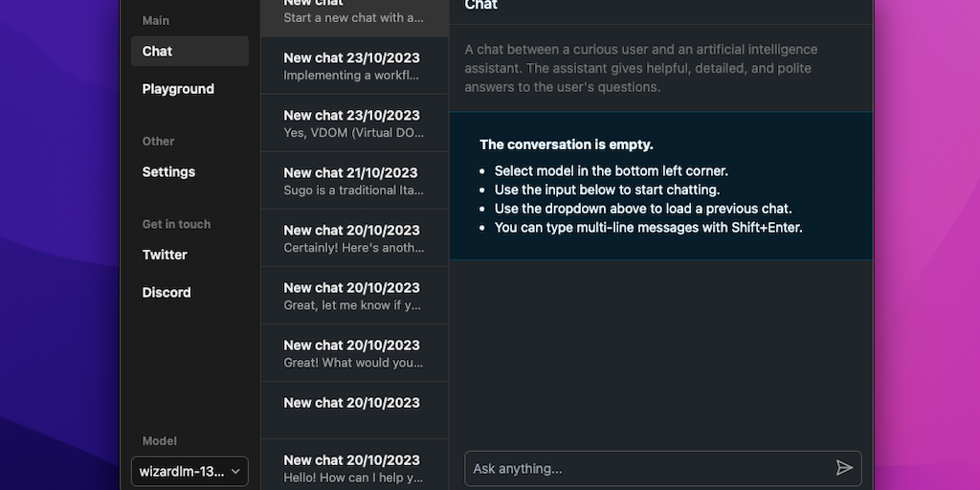980x490 pixels.
Task: Start a new chat from list top
Action: pyautogui.click(x=354, y=11)
